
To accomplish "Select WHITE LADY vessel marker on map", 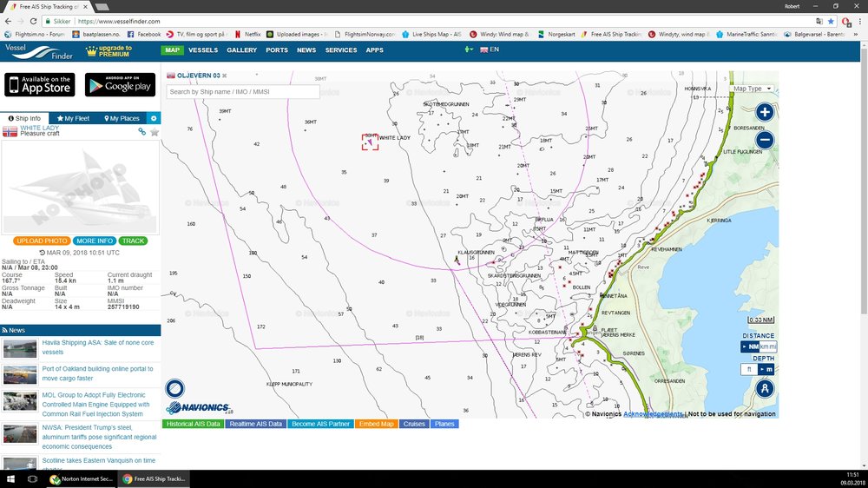I will tap(370, 142).
